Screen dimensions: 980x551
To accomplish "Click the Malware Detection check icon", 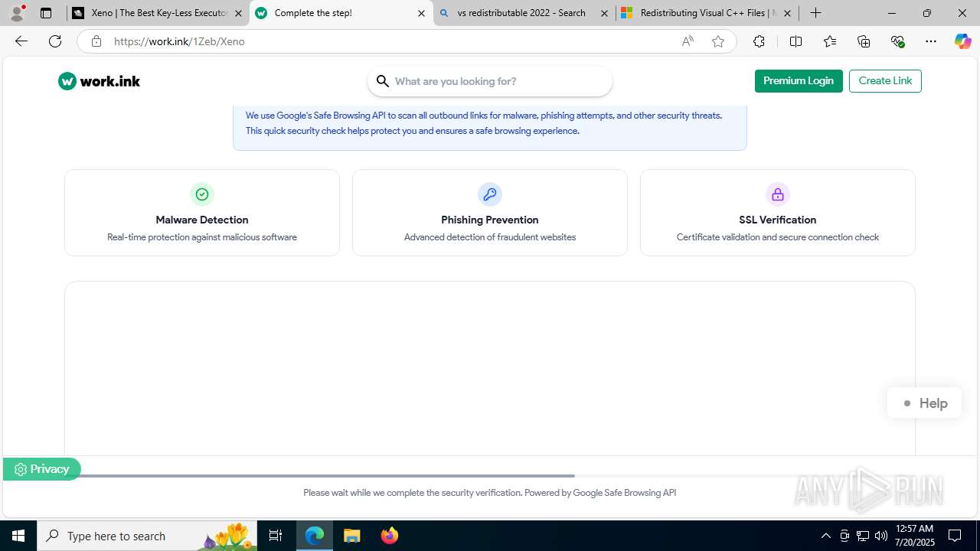I will point(202,194).
